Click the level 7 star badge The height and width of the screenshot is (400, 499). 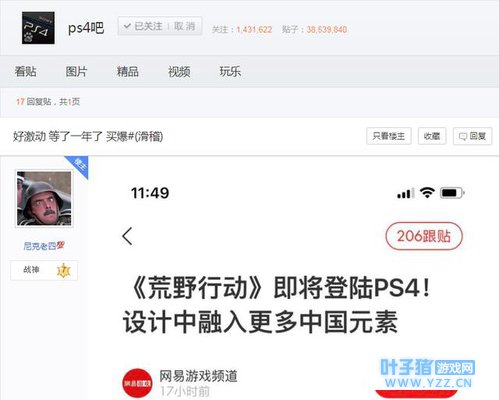[x=63, y=270]
